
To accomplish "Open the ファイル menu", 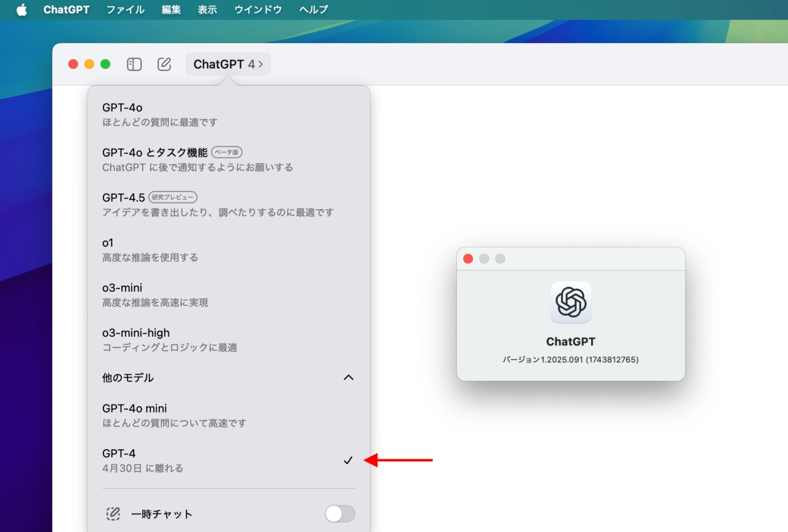I will (125, 10).
